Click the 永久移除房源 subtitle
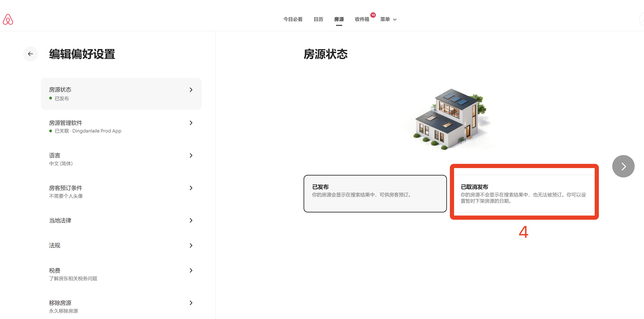644x319 pixels. pyautogui.click(x=63, y=311)
